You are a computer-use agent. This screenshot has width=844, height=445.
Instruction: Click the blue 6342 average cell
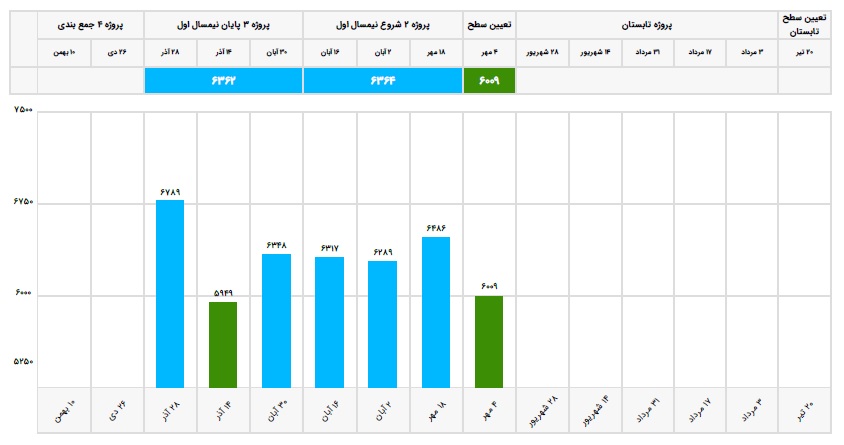[223, 81]
